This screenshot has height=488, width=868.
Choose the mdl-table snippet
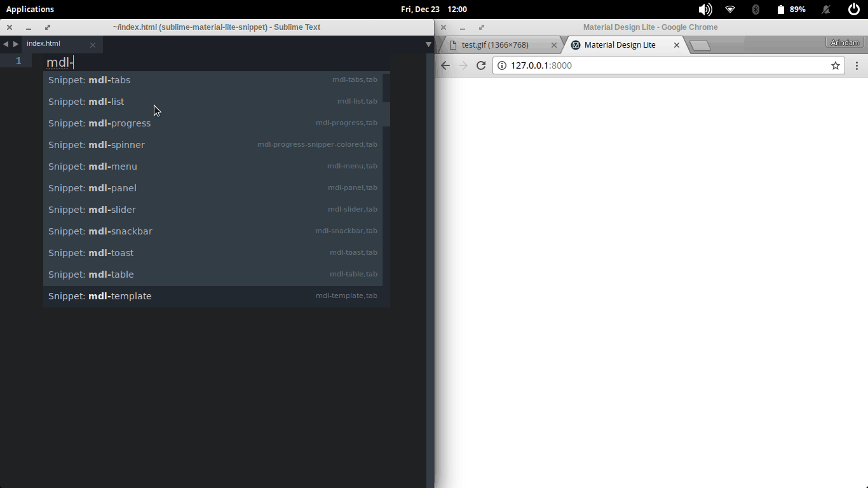point(213,274)
